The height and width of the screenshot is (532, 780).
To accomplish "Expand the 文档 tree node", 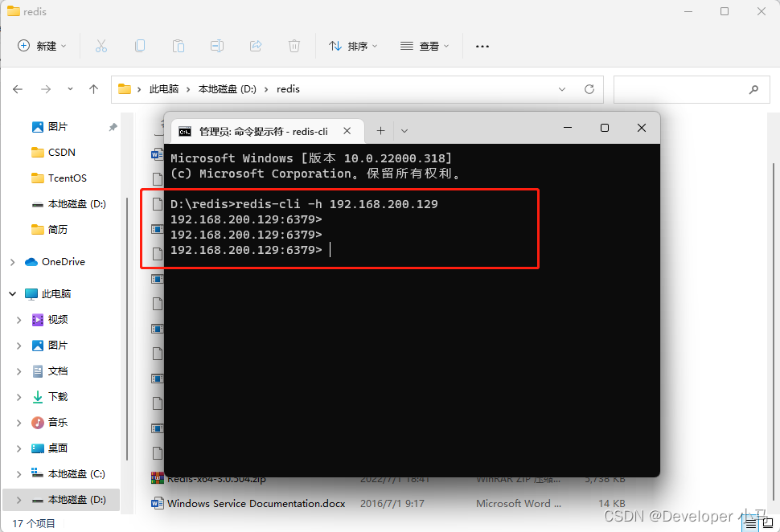I will (x=19, y=371).
